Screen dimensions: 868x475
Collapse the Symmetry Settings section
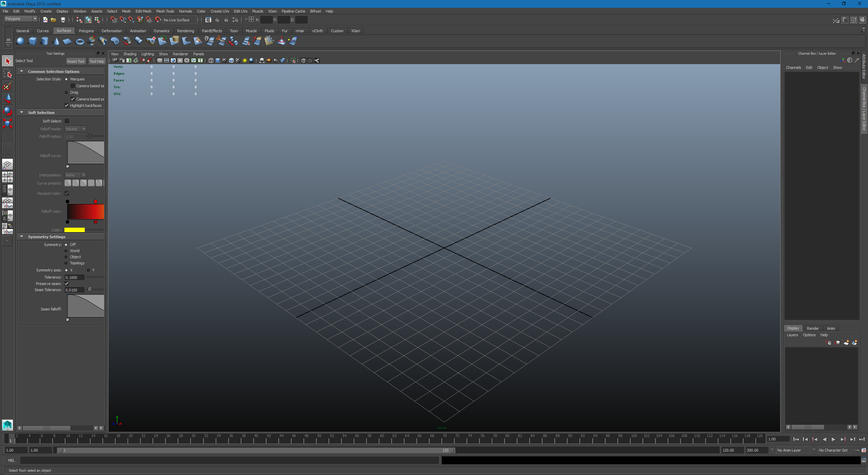22,236
